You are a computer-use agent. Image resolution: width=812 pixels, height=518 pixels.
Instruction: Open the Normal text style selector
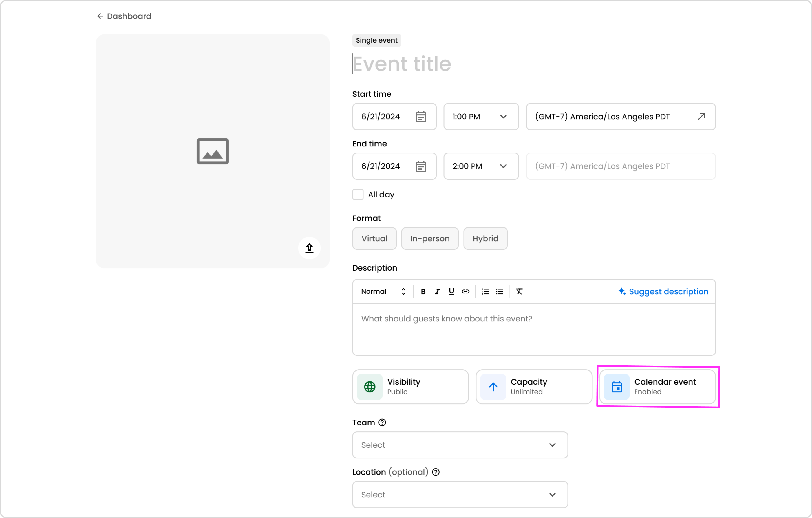coord(383,291)
